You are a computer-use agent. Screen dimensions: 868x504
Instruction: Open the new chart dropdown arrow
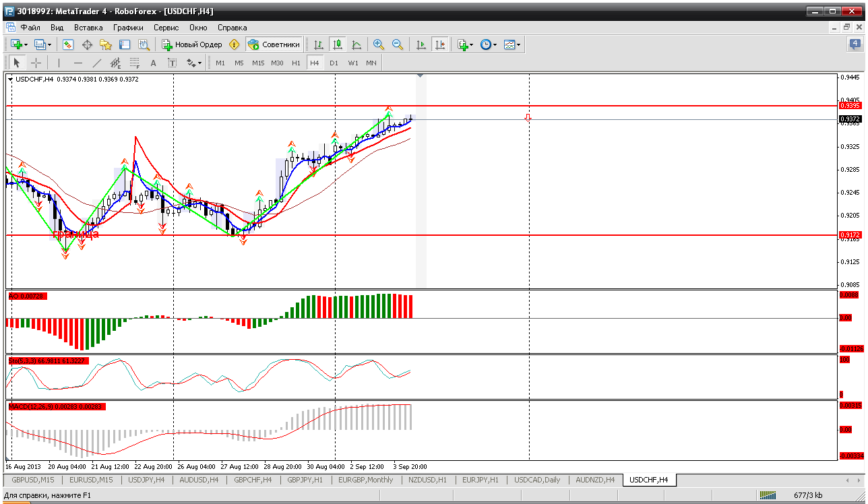pos(26,44)
